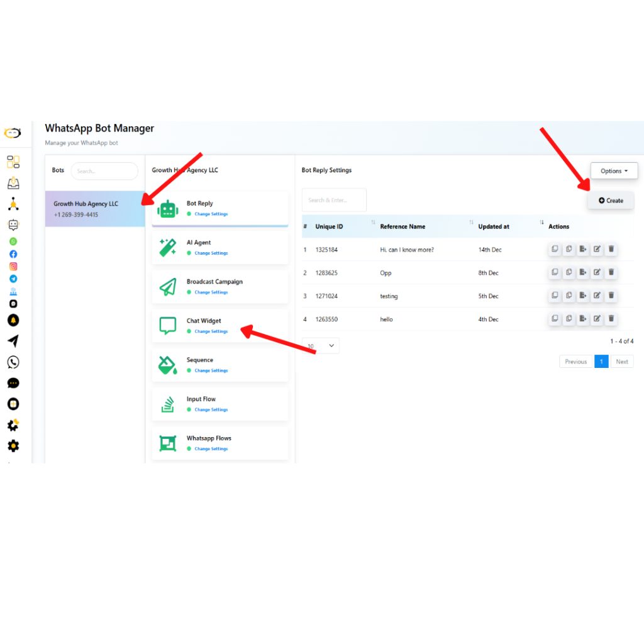The height and width of the screenshot is (644, 644).
Task: Open the rows-per-page dropdown showing 10
Action: pos(321,345)
